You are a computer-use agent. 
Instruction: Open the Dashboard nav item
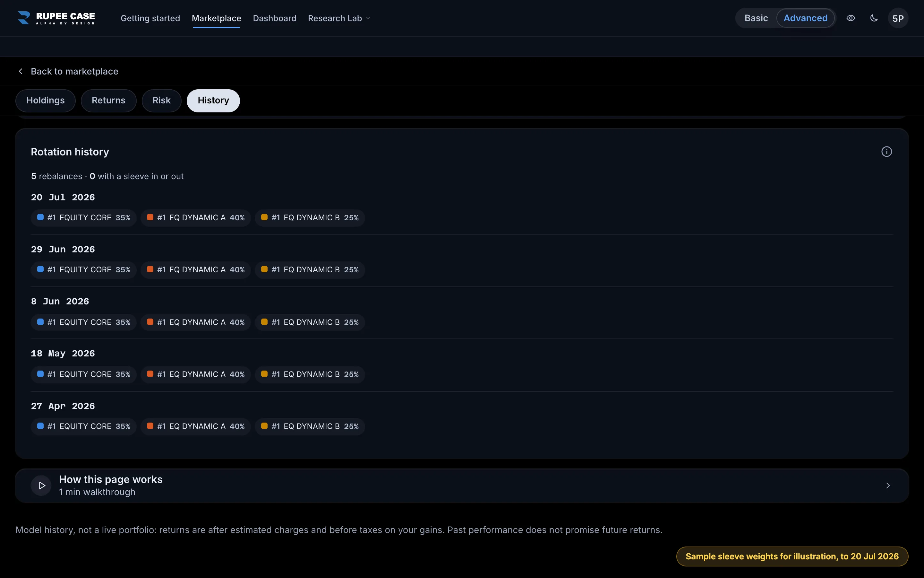pos(275,18)
